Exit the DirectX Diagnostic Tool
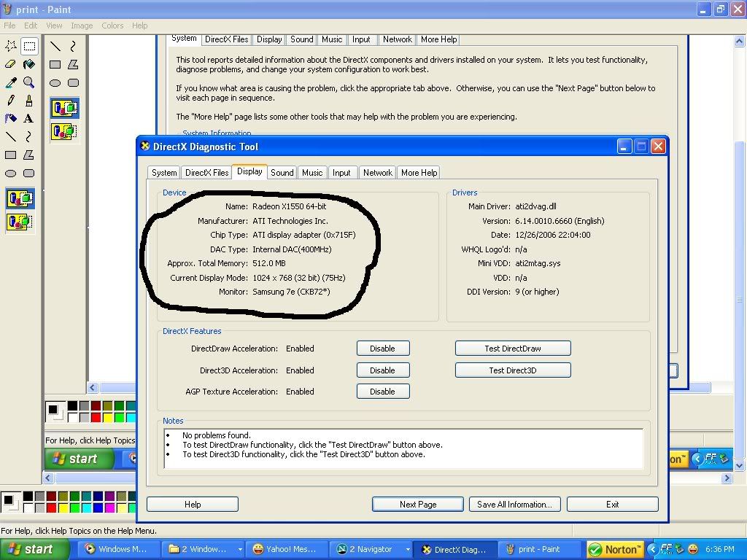Viewport: 747px width, 560px height. pos(612,505)
